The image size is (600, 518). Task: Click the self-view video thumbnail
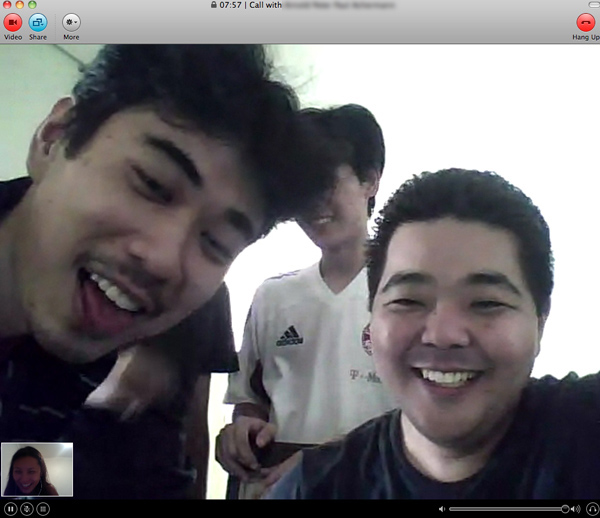37,469
